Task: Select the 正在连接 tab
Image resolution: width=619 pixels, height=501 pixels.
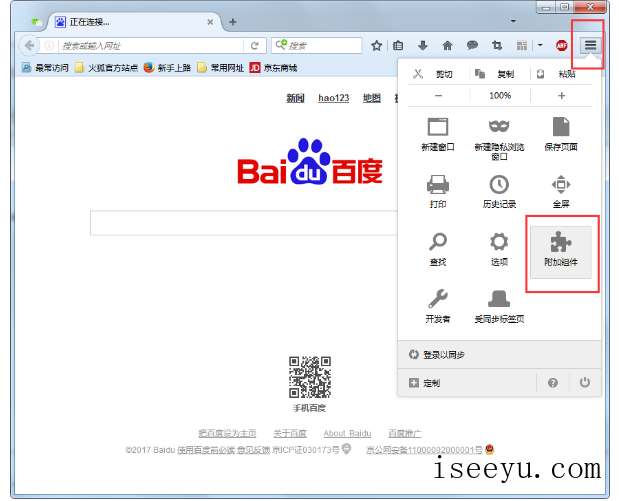Action: pos(134,22)
